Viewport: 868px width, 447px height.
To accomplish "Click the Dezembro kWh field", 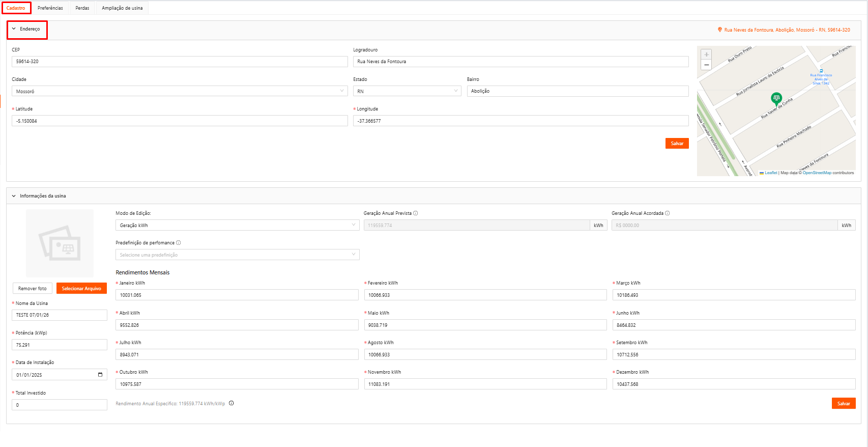I will pyautogui.click(x=734, y=384).
